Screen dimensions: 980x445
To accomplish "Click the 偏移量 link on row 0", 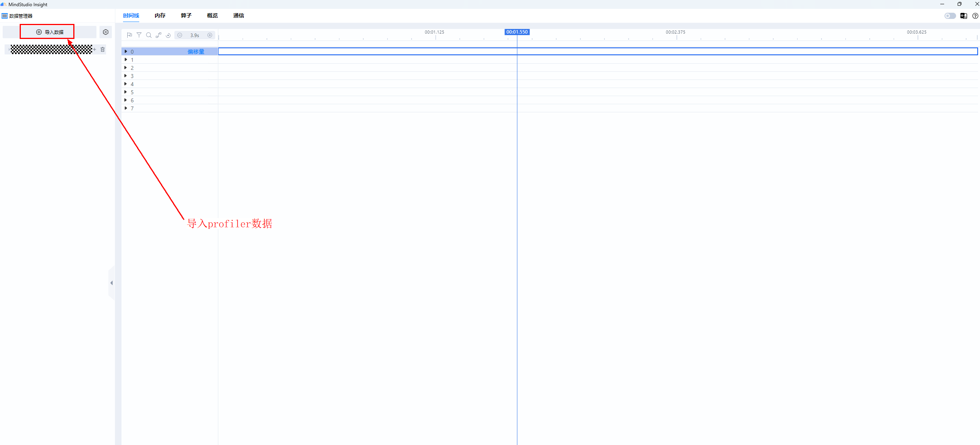I will click(196, 52).
